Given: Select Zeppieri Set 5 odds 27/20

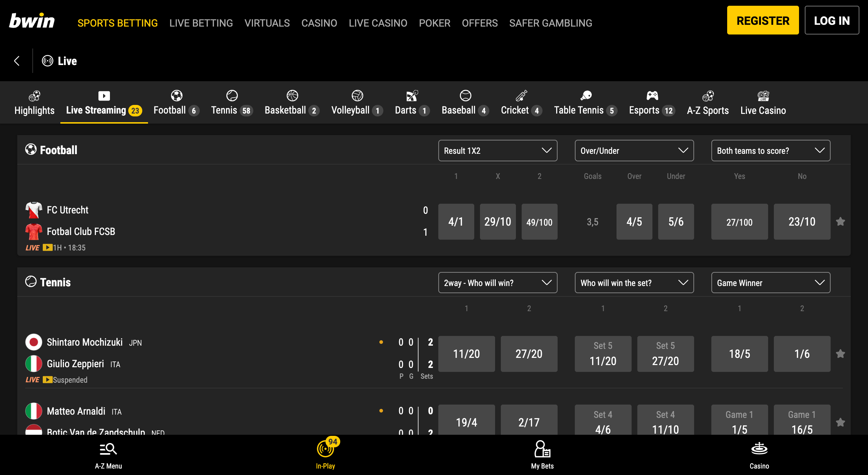Looking at the screenshot, I should (665, 354).
